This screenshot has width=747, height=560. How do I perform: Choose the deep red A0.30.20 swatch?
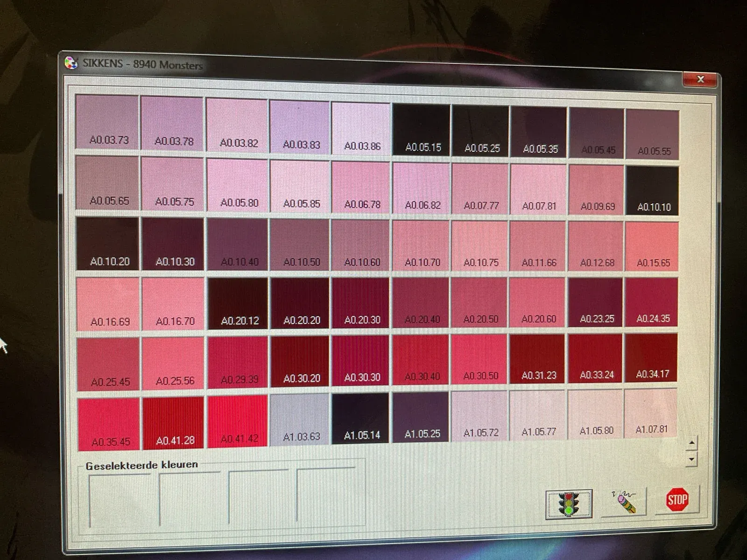(300, 361)
